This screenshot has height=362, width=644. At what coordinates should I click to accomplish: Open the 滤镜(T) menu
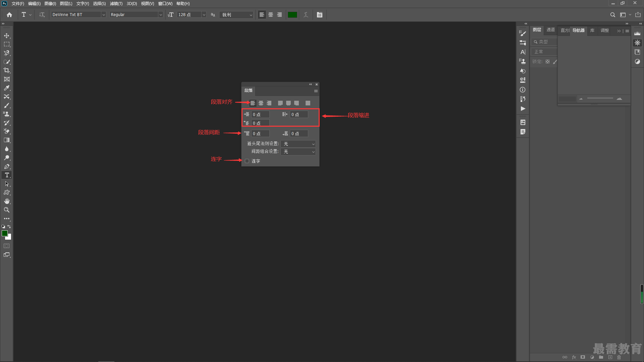116,4
